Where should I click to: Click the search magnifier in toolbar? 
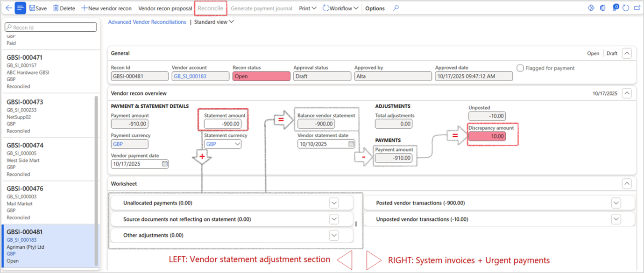click(396, 8)
